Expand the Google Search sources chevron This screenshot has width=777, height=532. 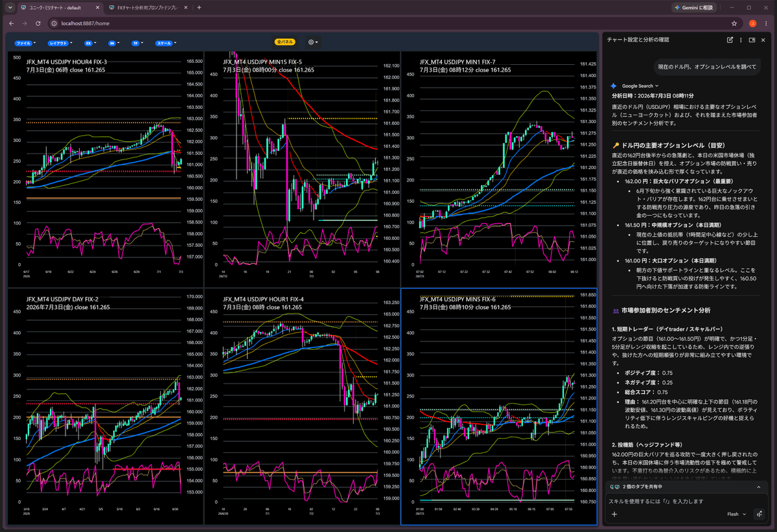pyautogui.click(x=657, y=86)
